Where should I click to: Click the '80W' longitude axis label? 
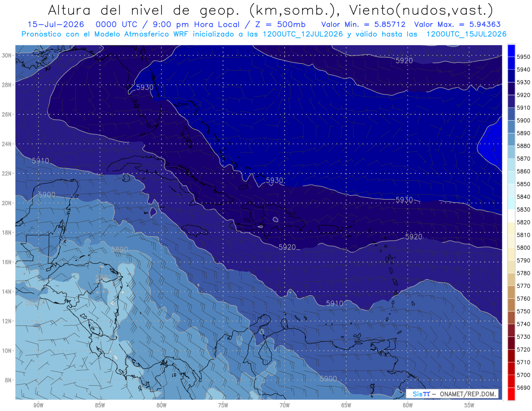161,406
